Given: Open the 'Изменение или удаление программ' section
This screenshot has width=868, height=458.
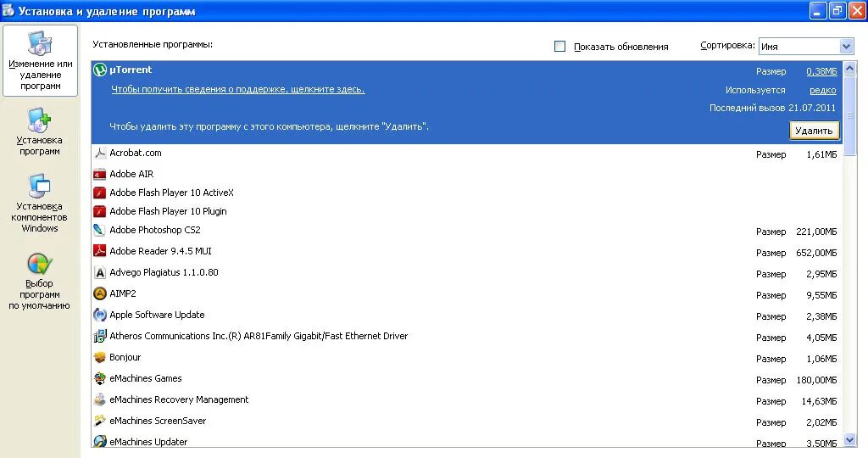Looking at the screenshot, I should (41, 61).
